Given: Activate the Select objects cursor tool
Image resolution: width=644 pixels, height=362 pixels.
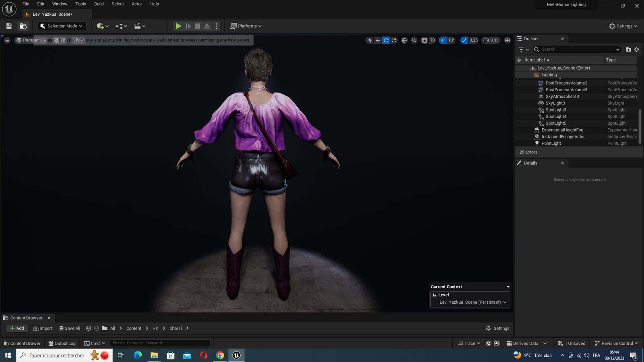Looking at the screenshot, I should [370, 40].
